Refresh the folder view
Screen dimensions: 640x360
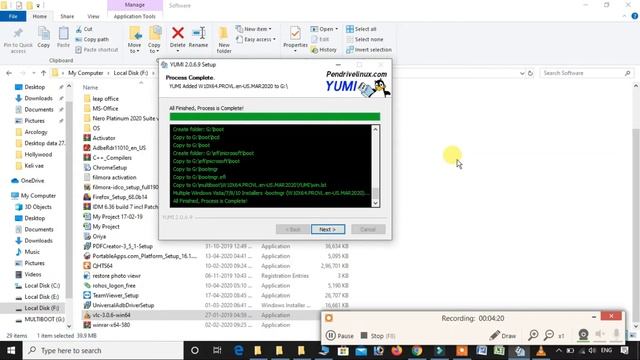(x=530, y=73)
